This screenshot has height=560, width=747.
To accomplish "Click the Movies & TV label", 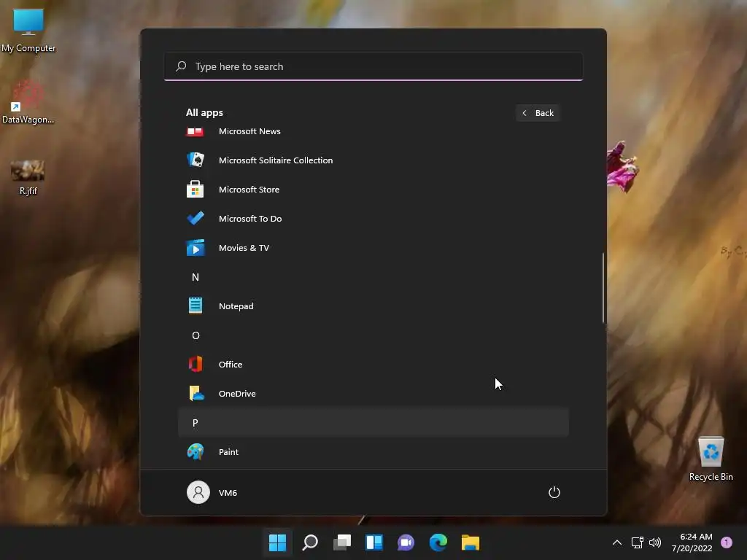I will tap(244, 248).
